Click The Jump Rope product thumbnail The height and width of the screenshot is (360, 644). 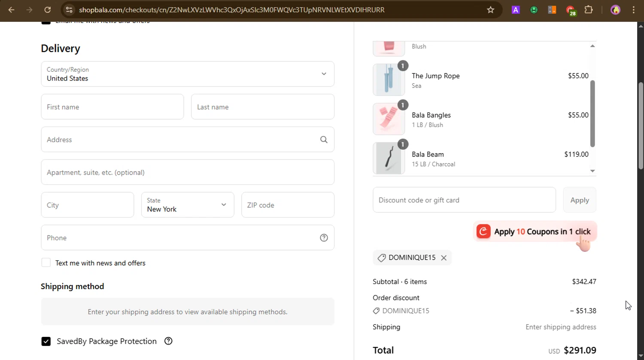pos(389,80)
